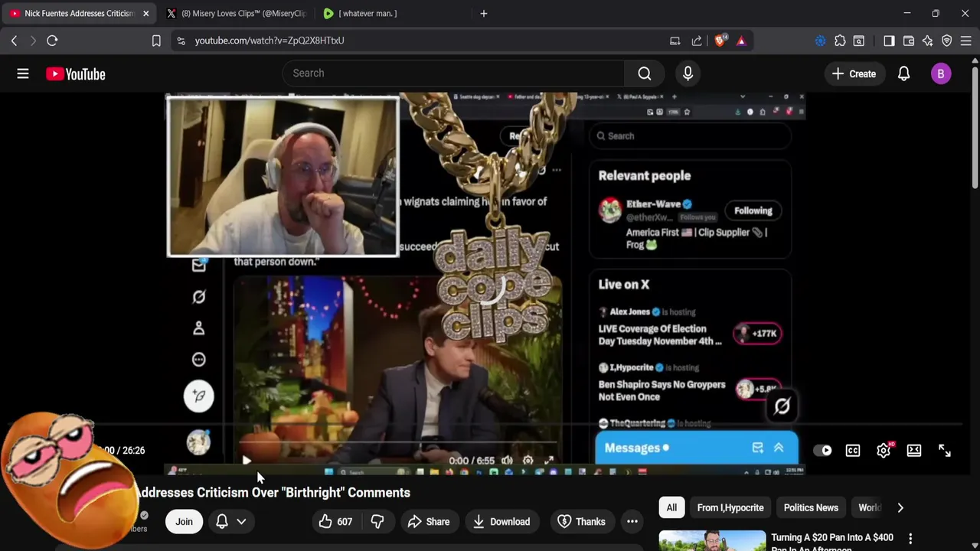Click the share page icon in address bar
Screen dimensions: 980x551
[x=697, y=41]
